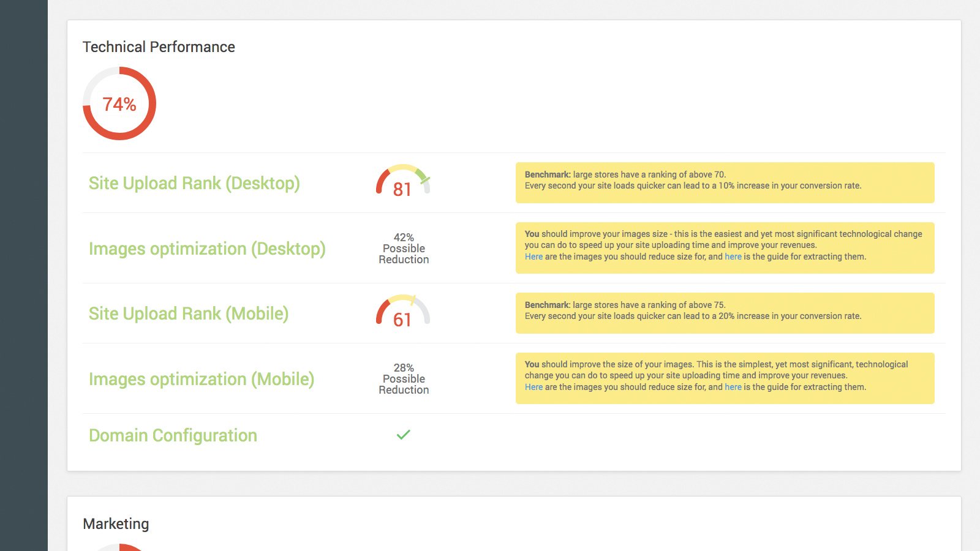980x551 pixels.
Task: Open Site Upload Rank (Desktop) heading
Action: 194,183
